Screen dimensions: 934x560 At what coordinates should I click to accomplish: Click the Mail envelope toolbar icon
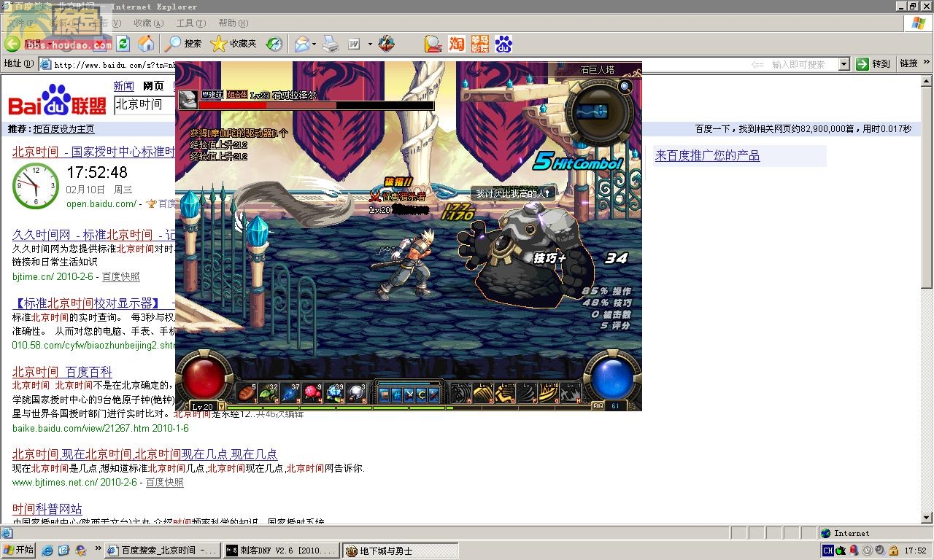coord(301,44)
